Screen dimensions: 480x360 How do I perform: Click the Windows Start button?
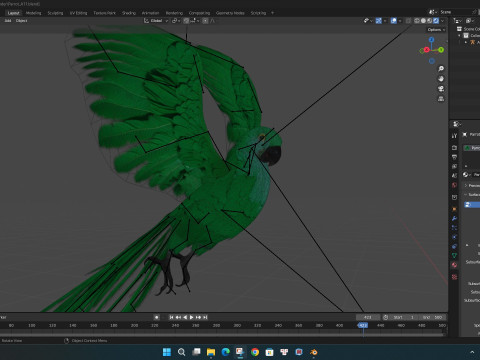click(167, 352)
